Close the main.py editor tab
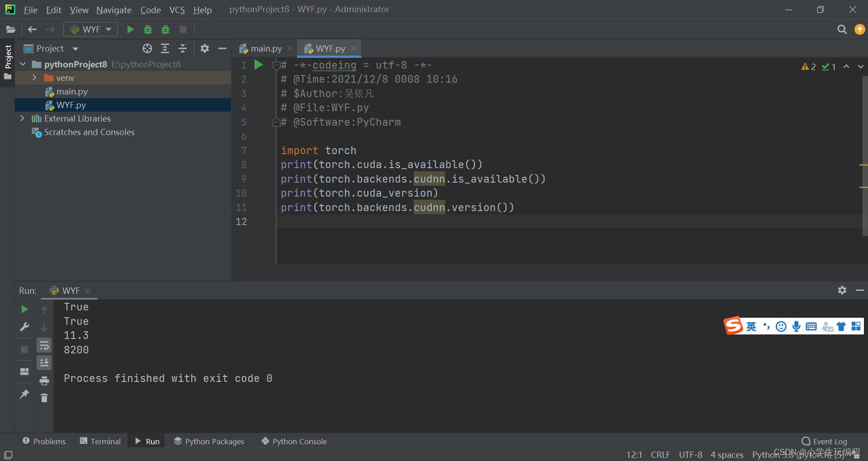 point(290,48)
